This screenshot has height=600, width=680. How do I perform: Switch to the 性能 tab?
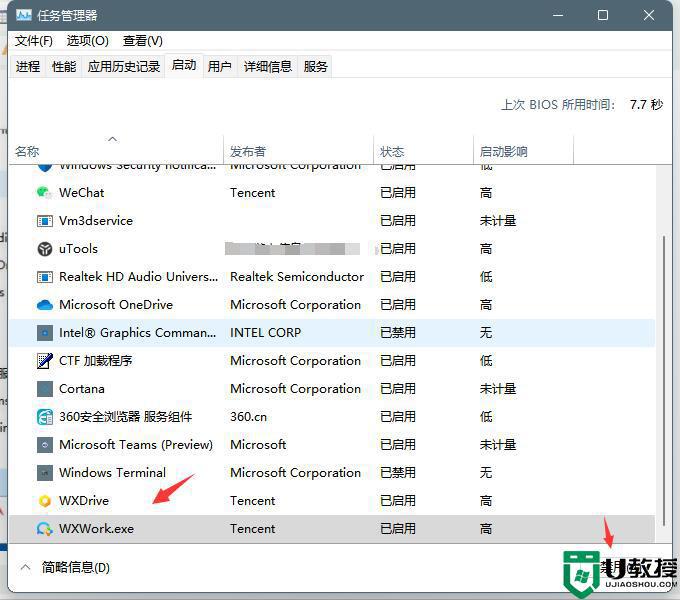point(64,66)
